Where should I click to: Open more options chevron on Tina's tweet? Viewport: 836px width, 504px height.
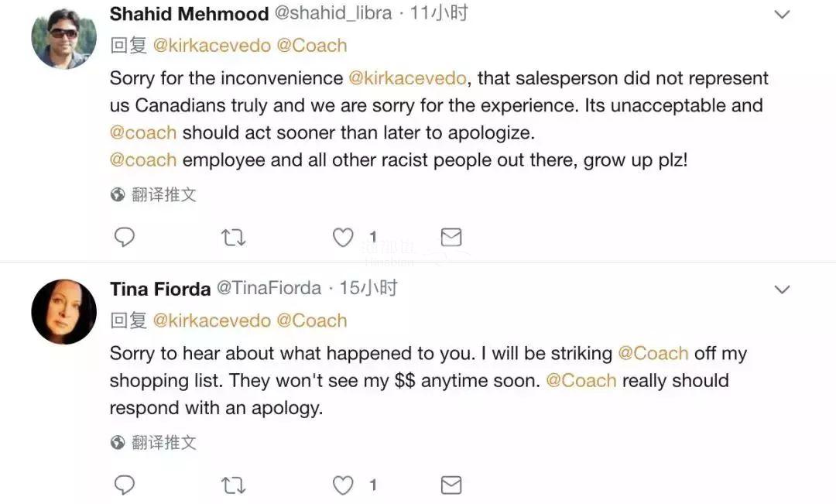click(783, 290)
